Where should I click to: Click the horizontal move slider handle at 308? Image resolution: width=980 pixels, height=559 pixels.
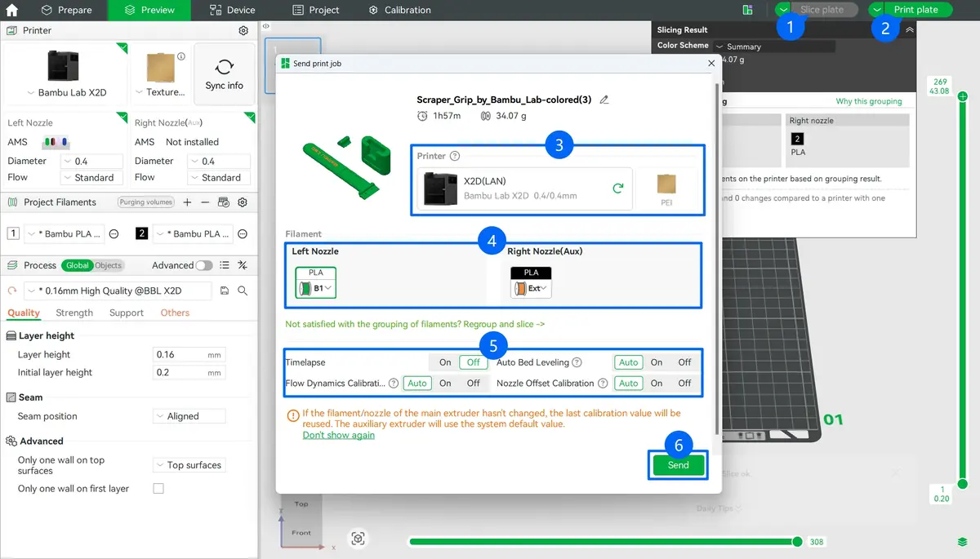point(797,542)
